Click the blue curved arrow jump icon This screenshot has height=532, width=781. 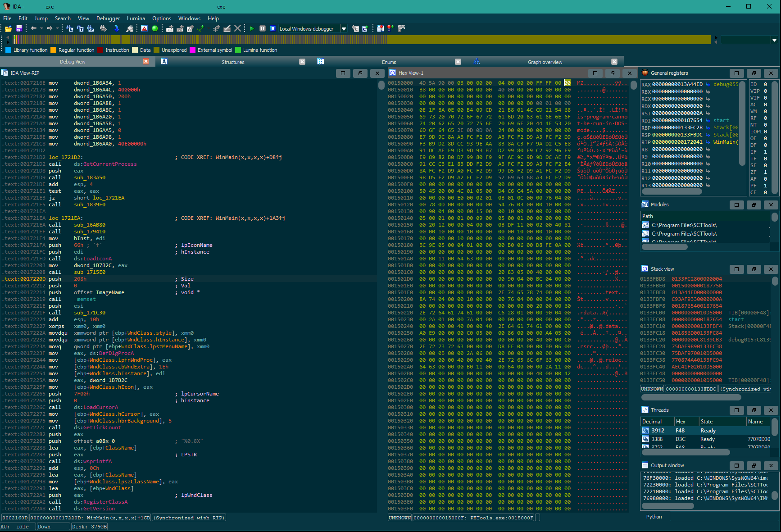click(x=116, y=28)
